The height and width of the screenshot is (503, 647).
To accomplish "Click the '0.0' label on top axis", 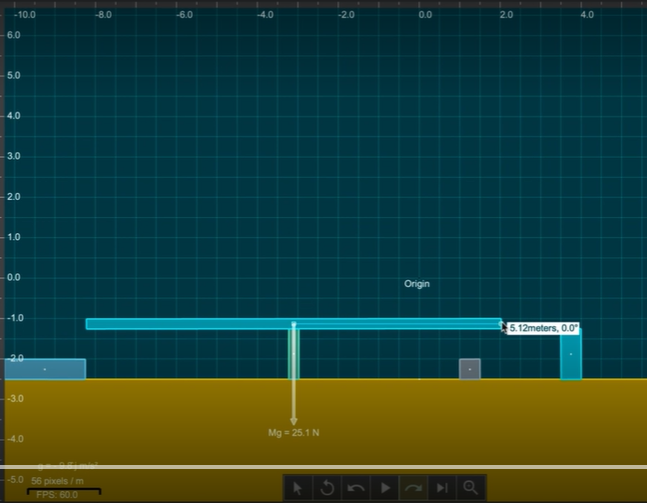I will (x=425, y=15).
